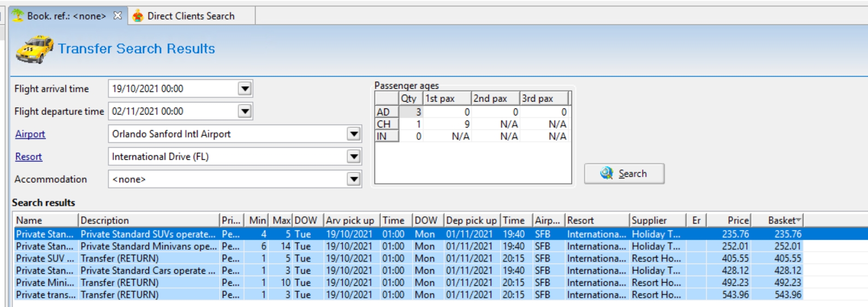Expand the Accommodation dropdown list

(354, 179)
